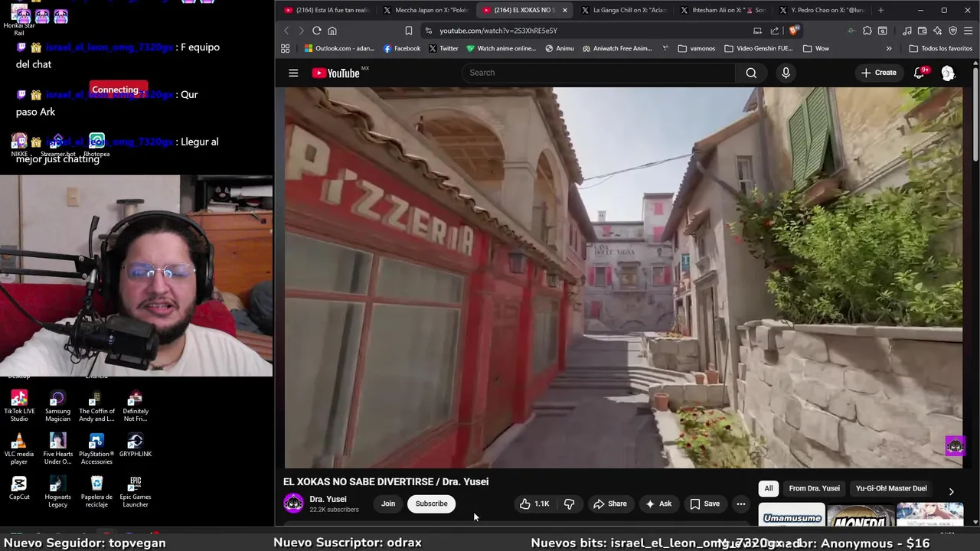Click the YouTube search magnifier button
The image size is (980, 551).
751,73
